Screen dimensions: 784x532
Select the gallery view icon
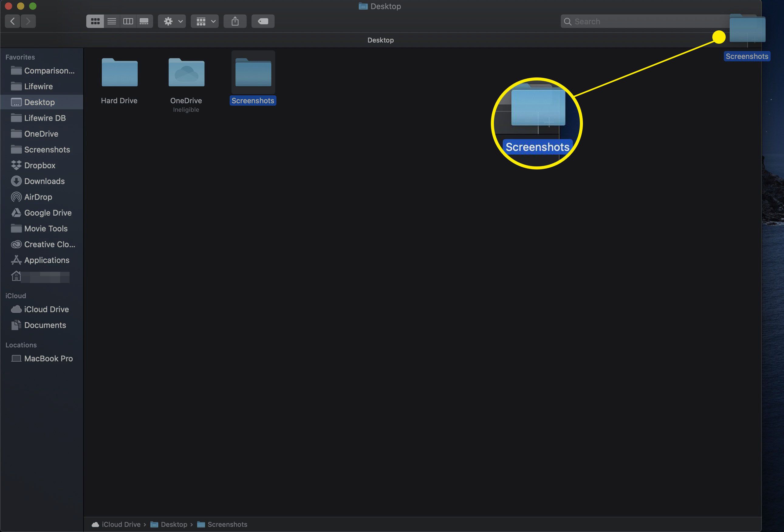(x=144, y=21)
